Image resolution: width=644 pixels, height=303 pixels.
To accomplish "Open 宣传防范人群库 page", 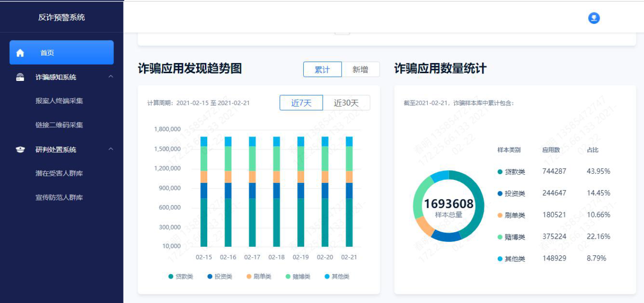I will point(59,198).
